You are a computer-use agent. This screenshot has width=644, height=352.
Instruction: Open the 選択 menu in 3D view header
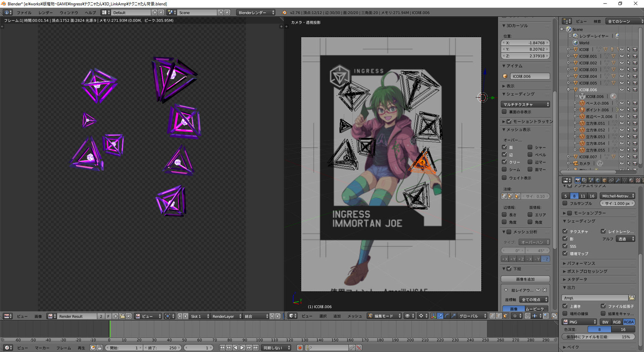pos(323,316)
